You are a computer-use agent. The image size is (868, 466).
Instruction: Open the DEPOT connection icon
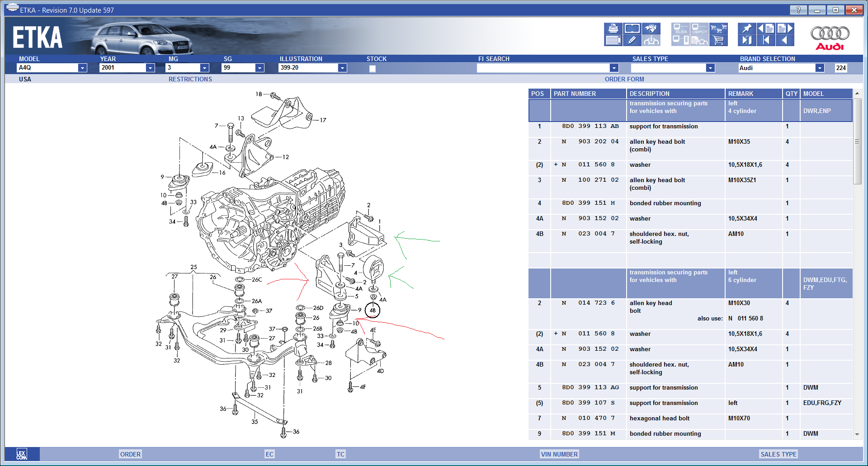[x=699, y=28]
